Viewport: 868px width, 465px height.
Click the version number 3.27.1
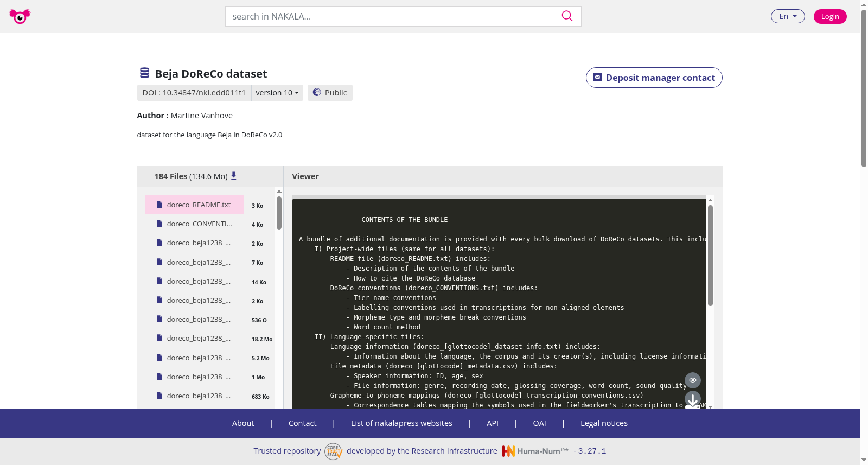coord(592,451)
